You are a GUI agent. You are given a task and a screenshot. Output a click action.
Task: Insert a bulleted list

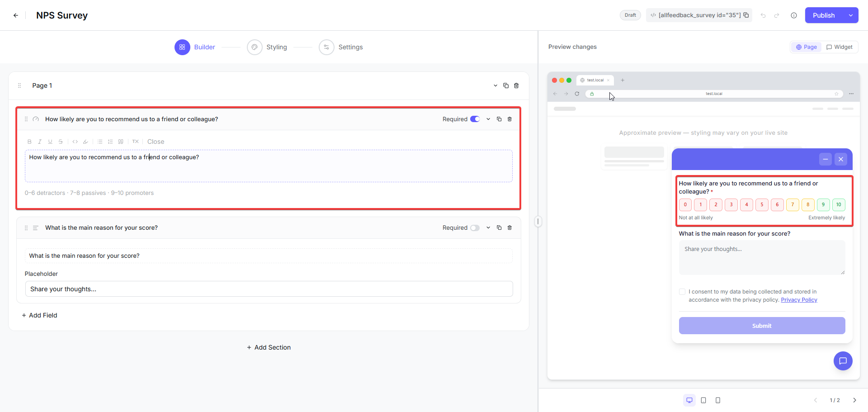coord(100,142)
